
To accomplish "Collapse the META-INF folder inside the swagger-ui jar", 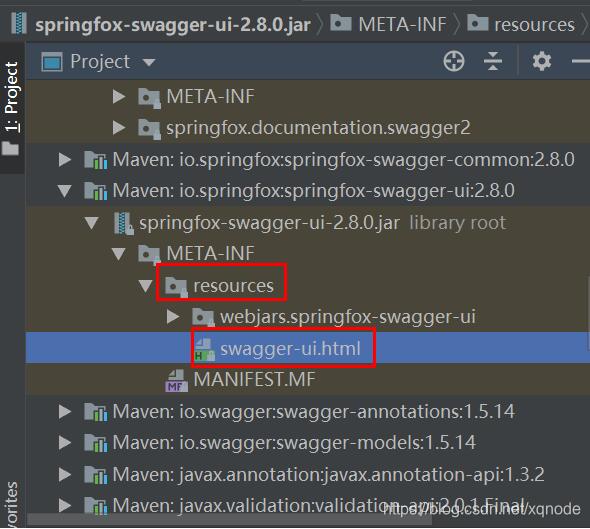I will tap(119, 254).
